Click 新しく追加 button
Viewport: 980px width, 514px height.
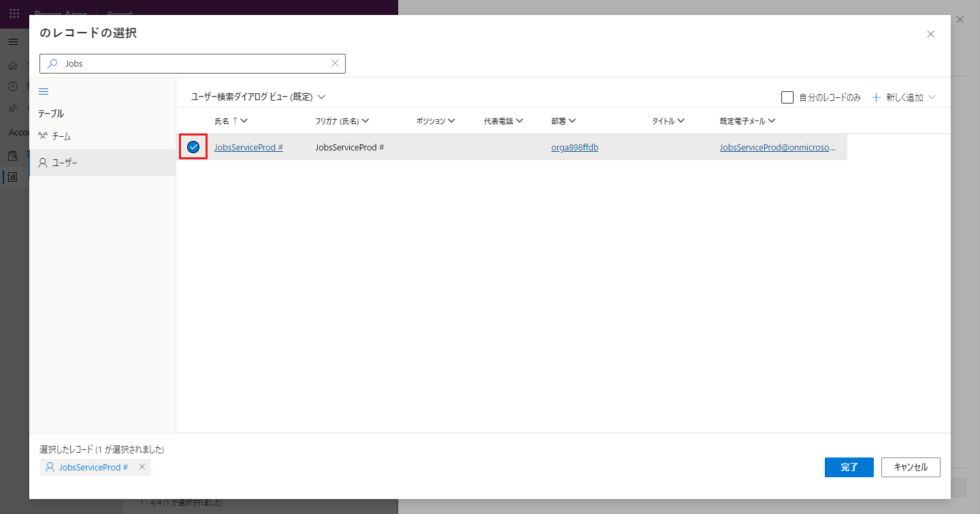tap(897, 97)
